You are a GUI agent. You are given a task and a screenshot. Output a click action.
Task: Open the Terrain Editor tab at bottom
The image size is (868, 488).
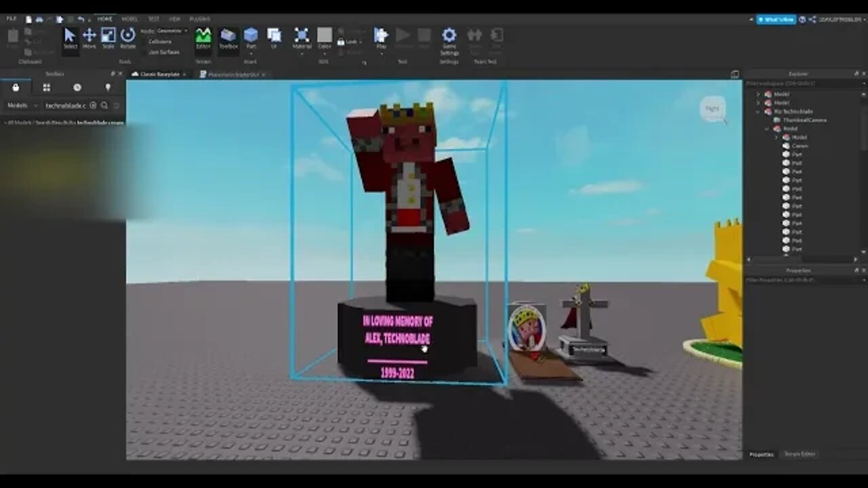800,454
